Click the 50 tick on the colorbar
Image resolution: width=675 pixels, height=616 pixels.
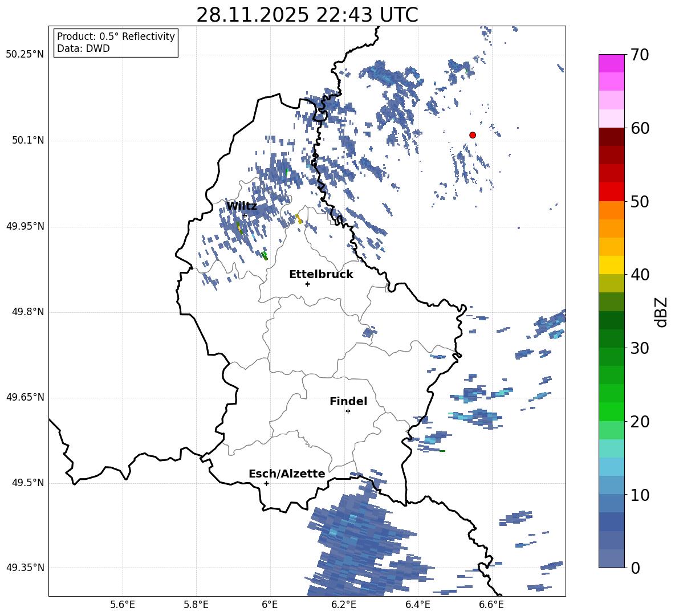(x=639, y=201)
